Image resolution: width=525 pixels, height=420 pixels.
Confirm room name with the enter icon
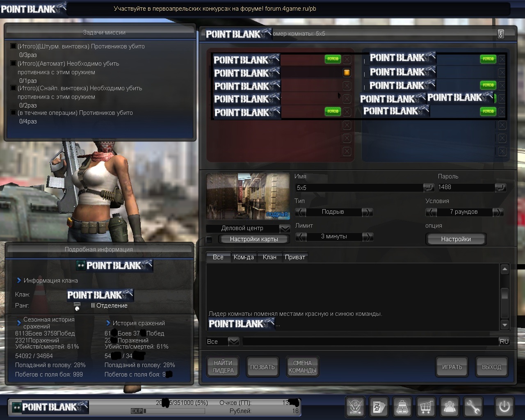point(429,187)
